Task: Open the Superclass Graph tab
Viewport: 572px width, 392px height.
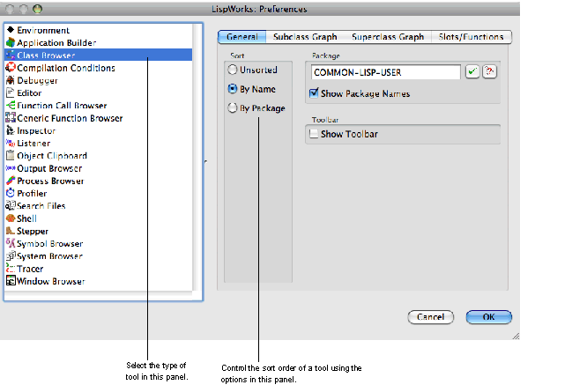Action: (x=388, y=37)
